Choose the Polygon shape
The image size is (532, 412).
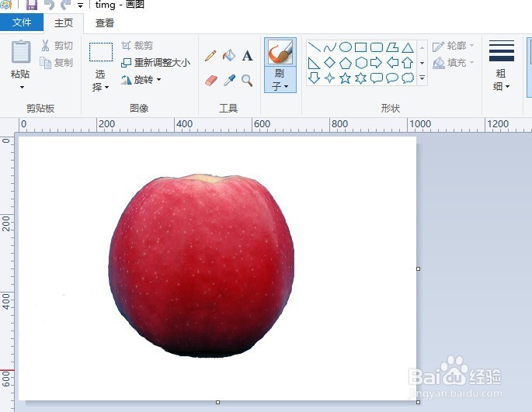pos(392,47)
